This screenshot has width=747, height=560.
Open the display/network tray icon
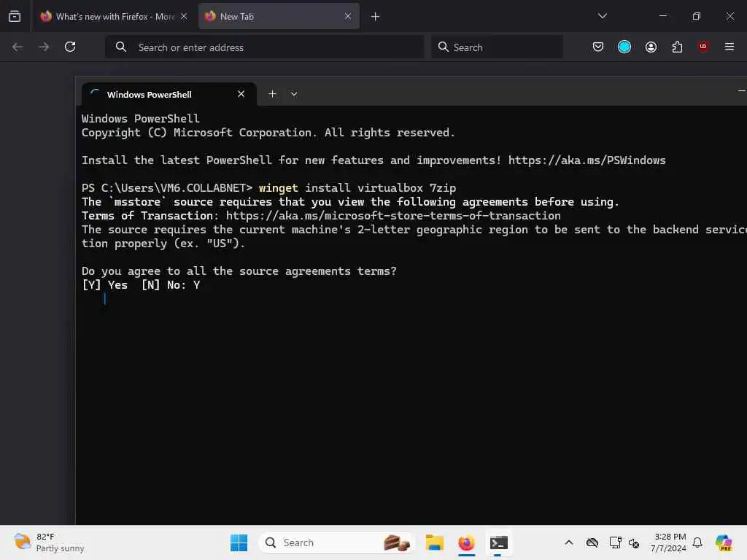tap(615, 542)
